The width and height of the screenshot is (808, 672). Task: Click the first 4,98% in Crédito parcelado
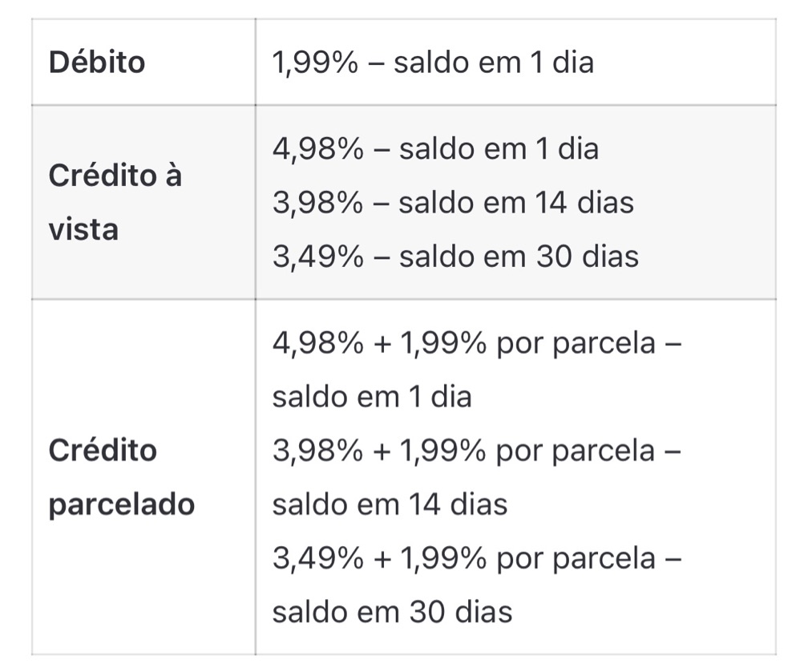318,343
